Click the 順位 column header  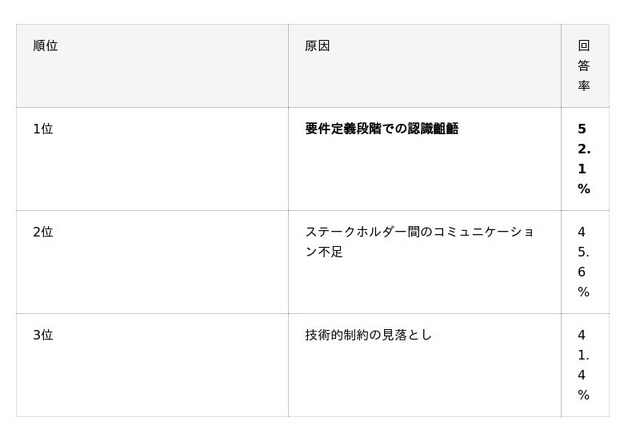pyautogui.click(x=45, y=46)
